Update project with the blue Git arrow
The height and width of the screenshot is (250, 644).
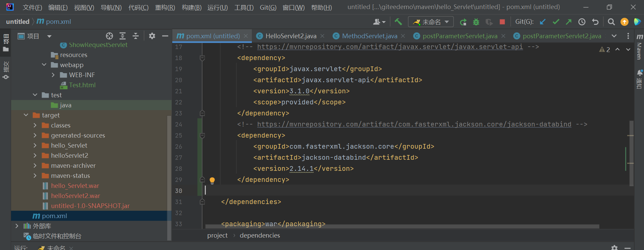tap(543, 22)
